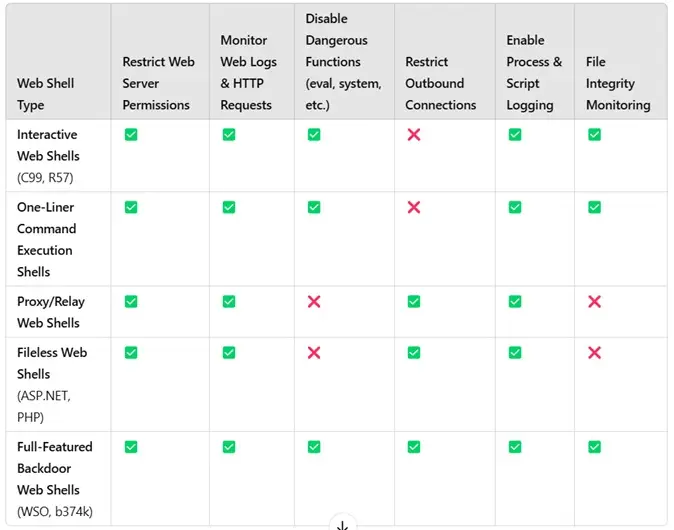
Task: Click the Web Shell Type column header
Action: [46, 94]
